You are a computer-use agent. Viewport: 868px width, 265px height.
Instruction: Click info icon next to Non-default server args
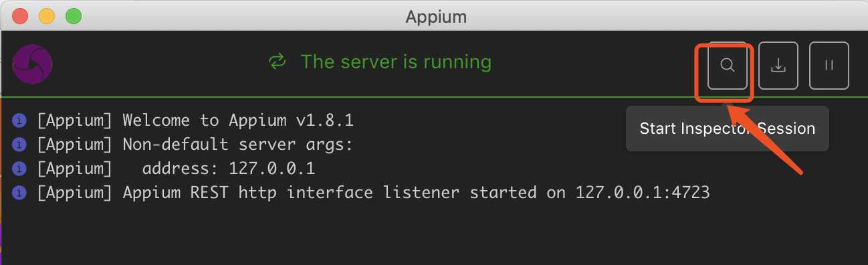[19, 145]
